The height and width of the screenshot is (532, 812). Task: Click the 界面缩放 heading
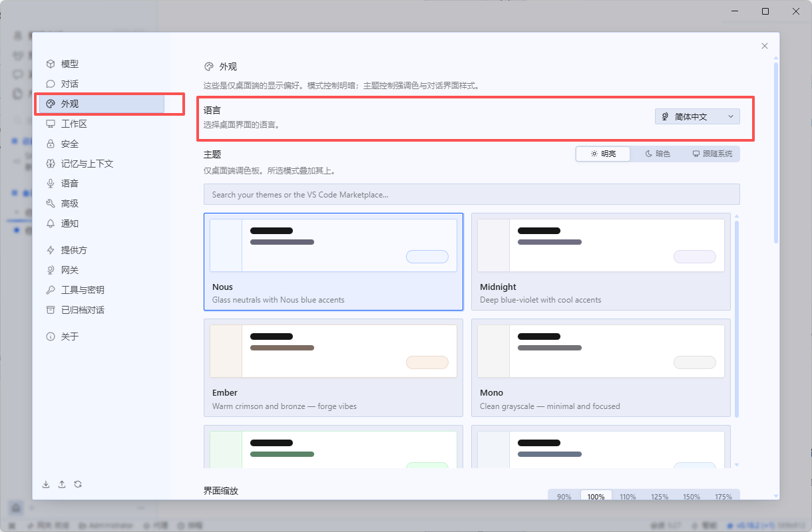(x=221, y=491)
